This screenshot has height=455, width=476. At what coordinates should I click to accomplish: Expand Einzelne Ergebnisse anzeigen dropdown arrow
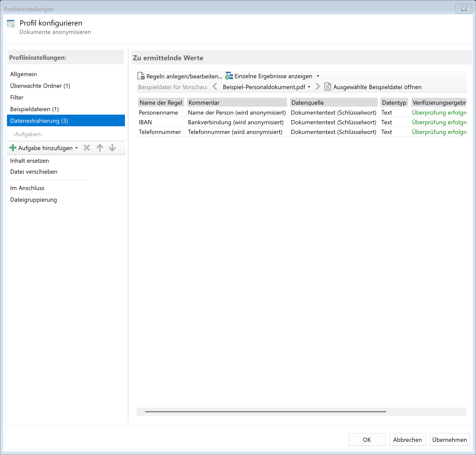click(x=318, y=76)
